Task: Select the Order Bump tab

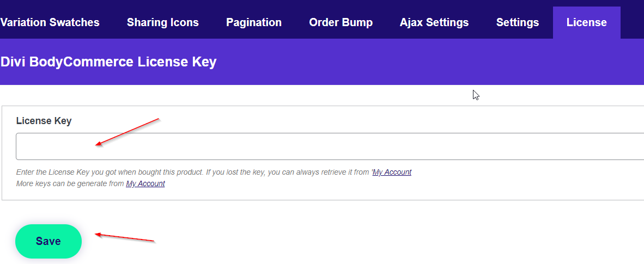Action: pos(341,22)
